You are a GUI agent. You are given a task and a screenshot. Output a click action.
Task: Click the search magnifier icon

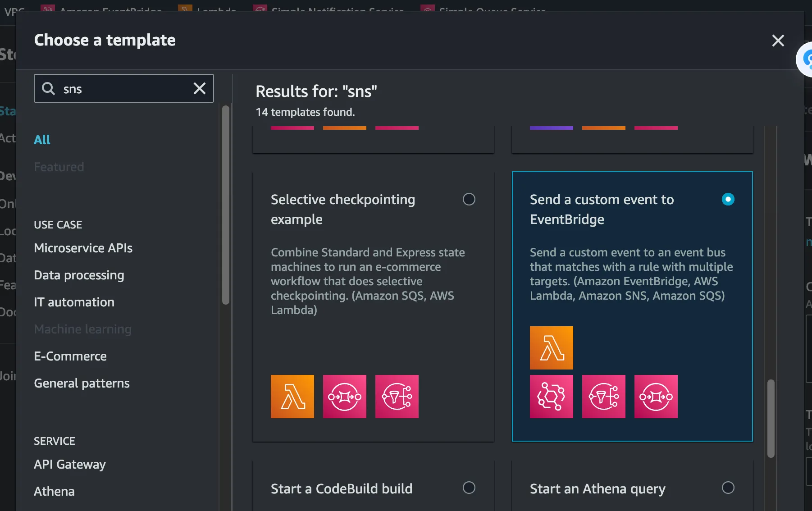(48, 88)
